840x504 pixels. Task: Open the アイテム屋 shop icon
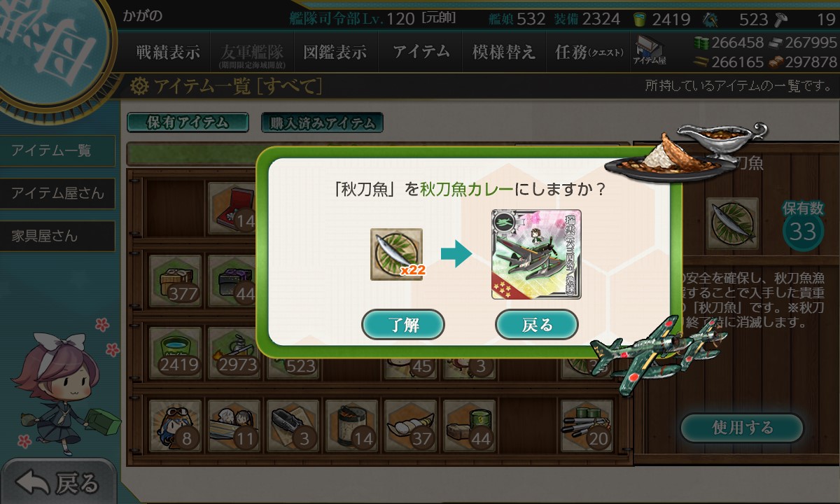pos(650,51)
